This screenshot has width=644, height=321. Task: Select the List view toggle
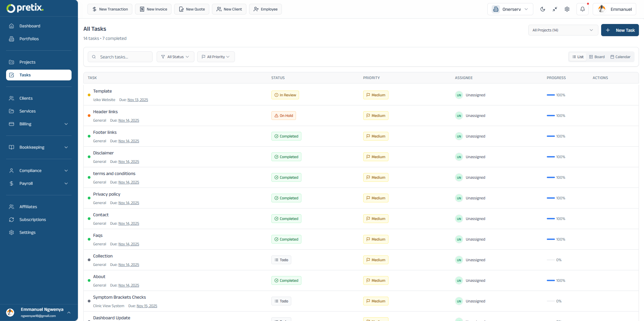578,57
